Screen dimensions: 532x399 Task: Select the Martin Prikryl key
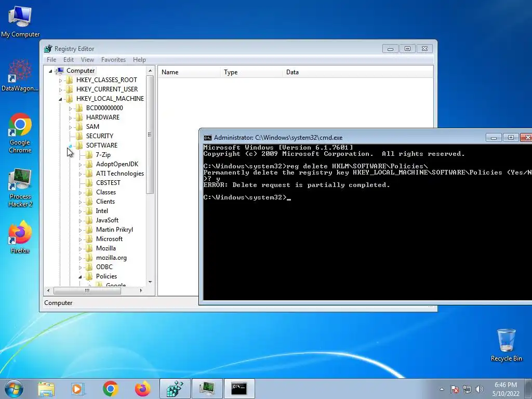(114, 230)
